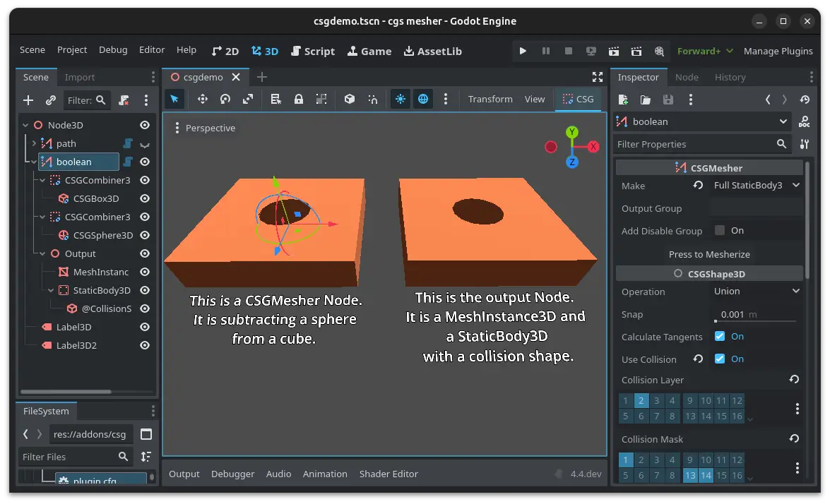The width and height of the screenshot is (830, 504).
Task: Open the Debug menu
Action: click(x=113, y=50)
